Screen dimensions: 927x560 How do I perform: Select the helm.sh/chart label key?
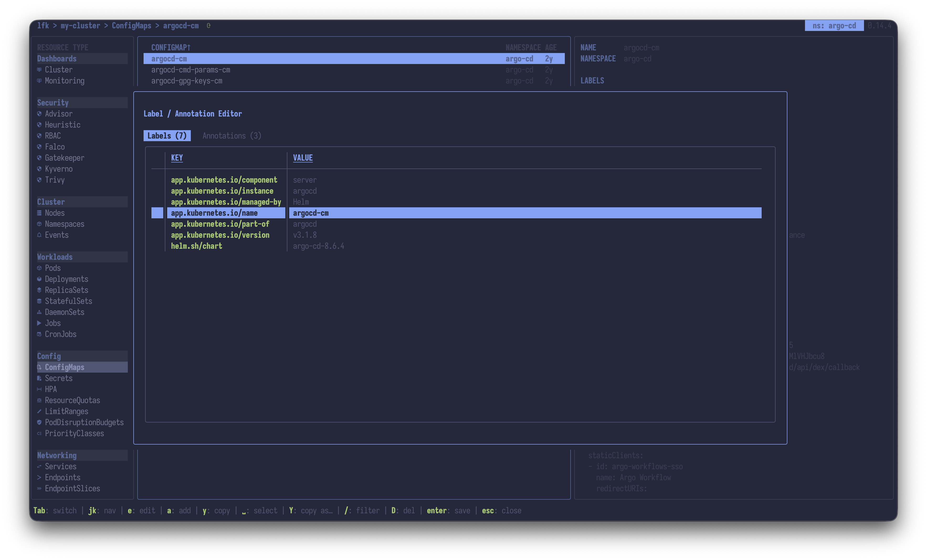tap(196, 246)
